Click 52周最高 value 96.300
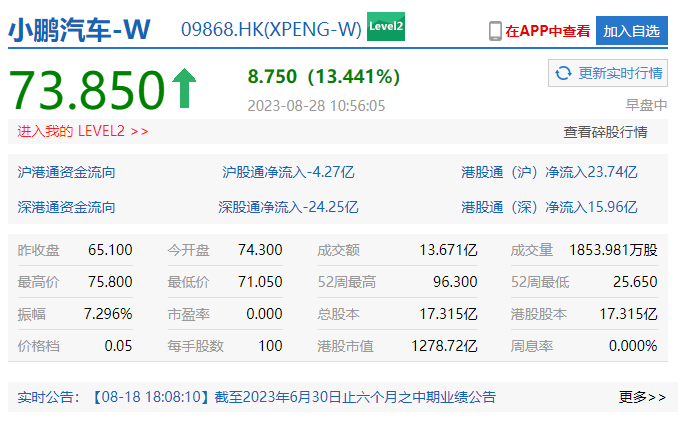The width and height of the screenshot is (685, 423). point(455,282)
